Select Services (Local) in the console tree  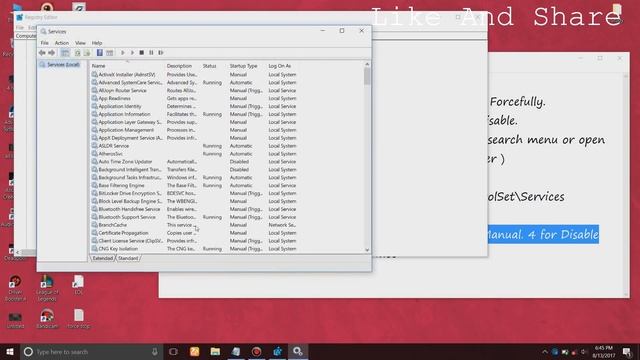point(60,64)
